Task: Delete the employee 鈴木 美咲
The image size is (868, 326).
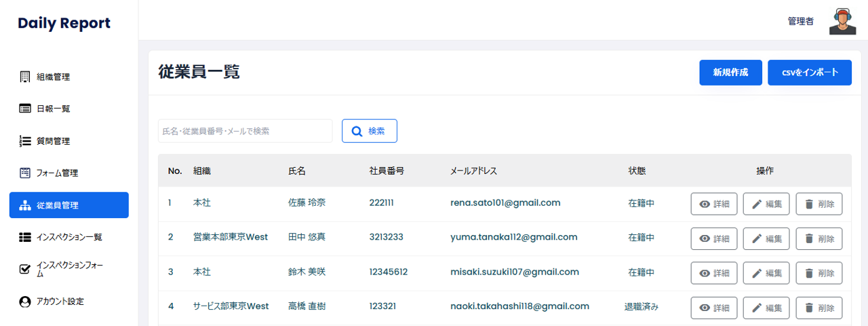Action: (x=818, y=273)
